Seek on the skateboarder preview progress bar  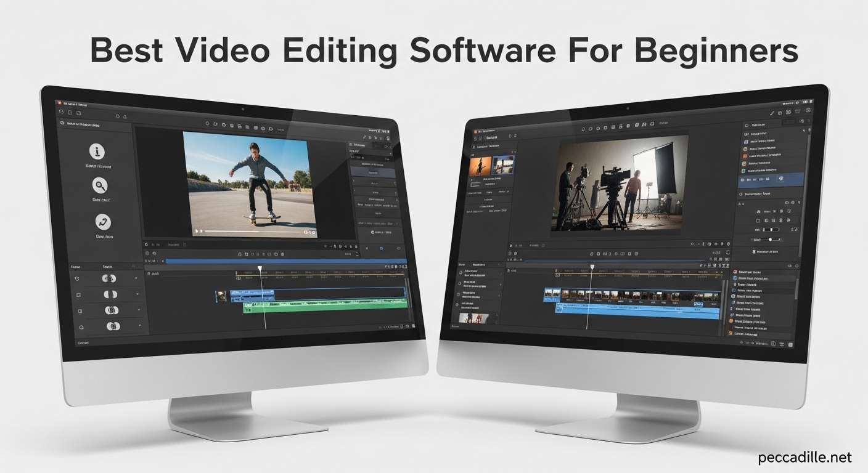pyautogui.click(x=253, y=232)
